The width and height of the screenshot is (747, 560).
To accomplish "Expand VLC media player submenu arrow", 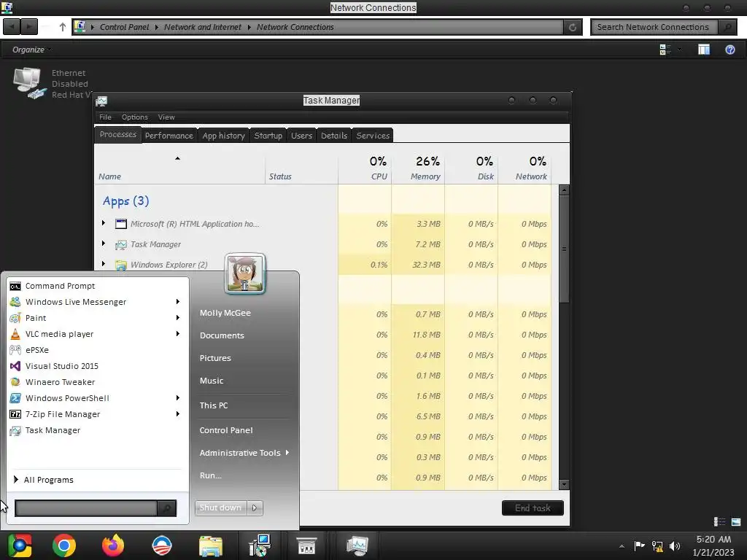I will pos(178,334).
